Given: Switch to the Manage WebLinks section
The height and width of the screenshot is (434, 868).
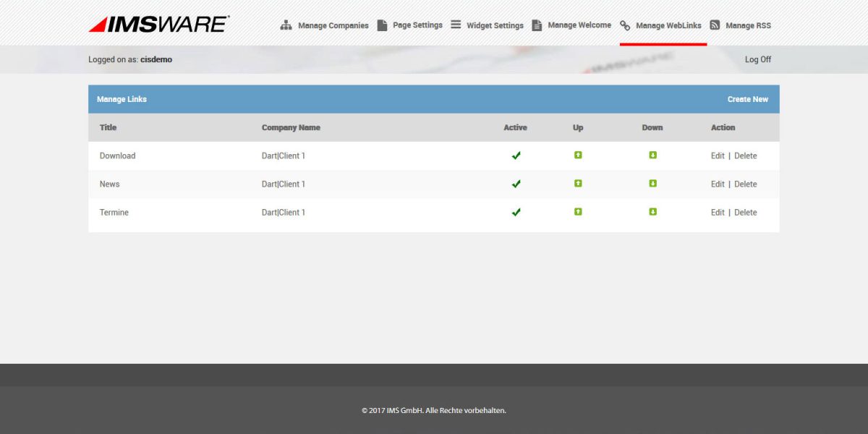Looking at the screenshot, I should point(662,25).
